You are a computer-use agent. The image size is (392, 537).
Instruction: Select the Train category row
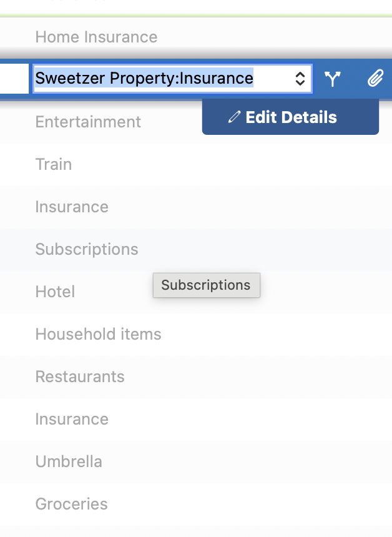[x=54, y=164]
